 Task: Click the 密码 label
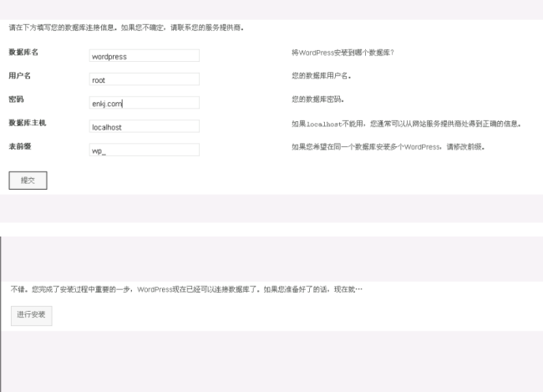[x=16, y=99]
